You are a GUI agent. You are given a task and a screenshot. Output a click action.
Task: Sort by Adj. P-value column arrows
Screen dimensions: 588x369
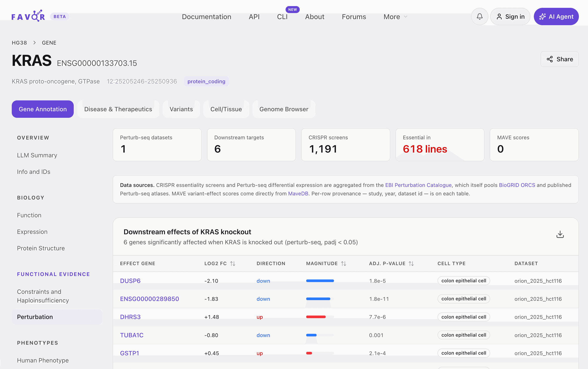(x=411, y=264)
